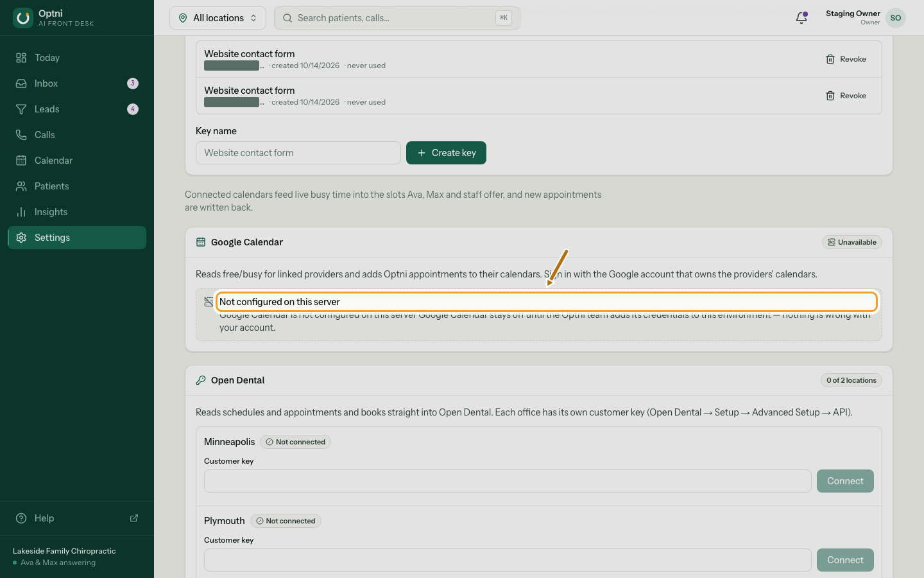Click the Plymouth Not connected badge
The image size is (924, 578).
[x=286, y=521]
